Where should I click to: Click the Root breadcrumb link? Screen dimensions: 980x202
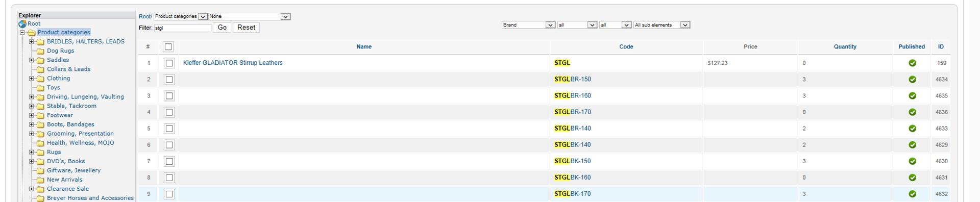[x=145, y=17]
